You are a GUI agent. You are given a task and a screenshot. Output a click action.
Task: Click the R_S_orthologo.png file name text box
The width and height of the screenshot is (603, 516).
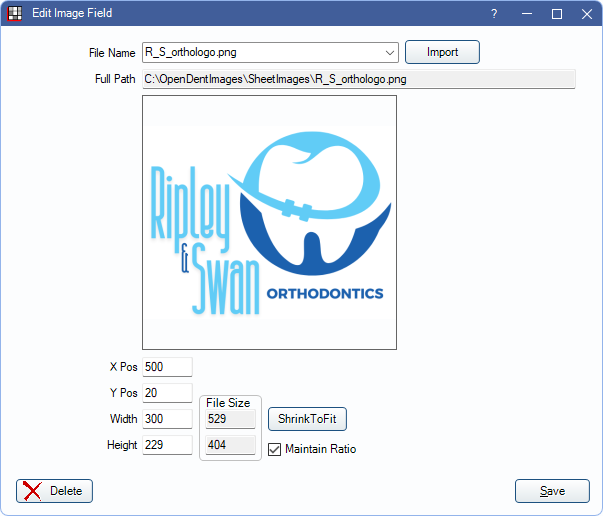[260, 52]
